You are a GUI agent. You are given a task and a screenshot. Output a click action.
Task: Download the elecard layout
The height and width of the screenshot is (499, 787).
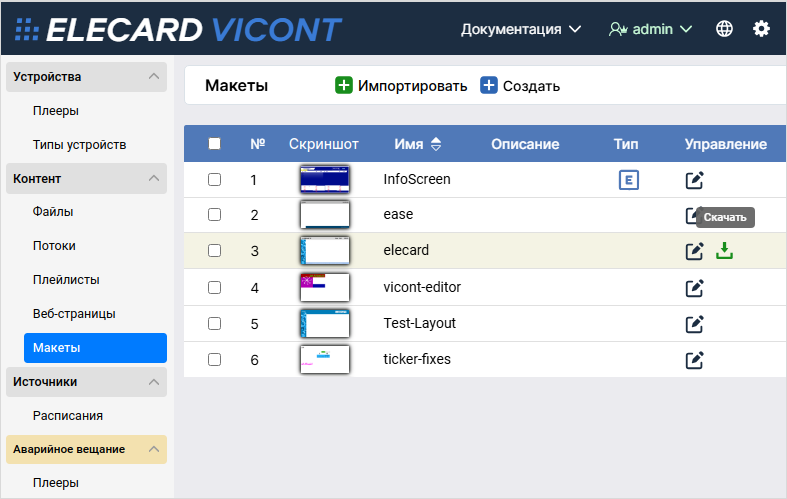click(724, 251)
